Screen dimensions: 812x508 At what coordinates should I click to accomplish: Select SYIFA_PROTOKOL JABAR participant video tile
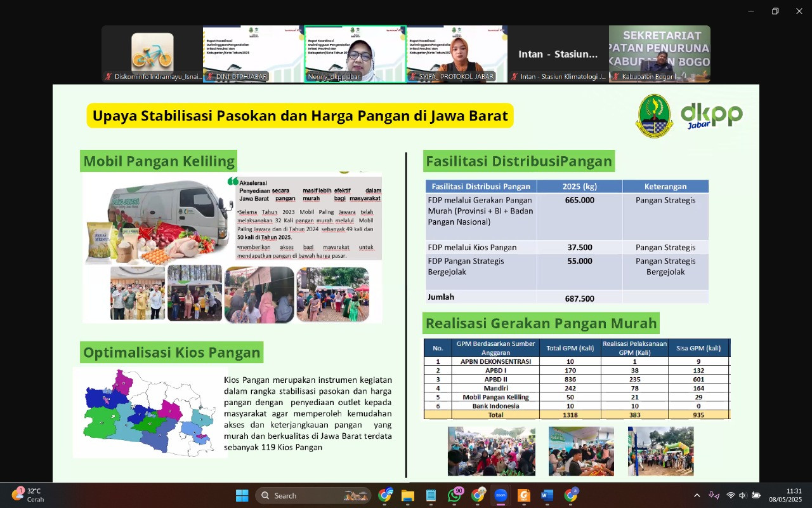457,54
